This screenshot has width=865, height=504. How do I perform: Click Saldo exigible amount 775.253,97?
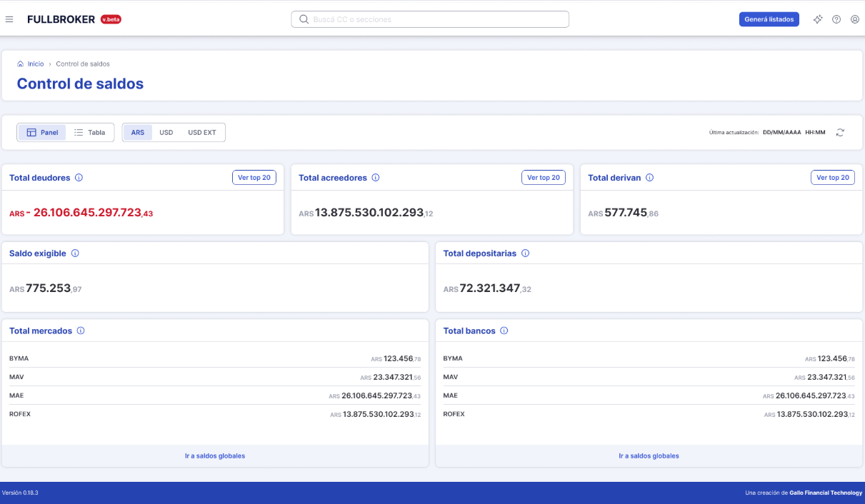pyautogui.click(x=45, y=288)
